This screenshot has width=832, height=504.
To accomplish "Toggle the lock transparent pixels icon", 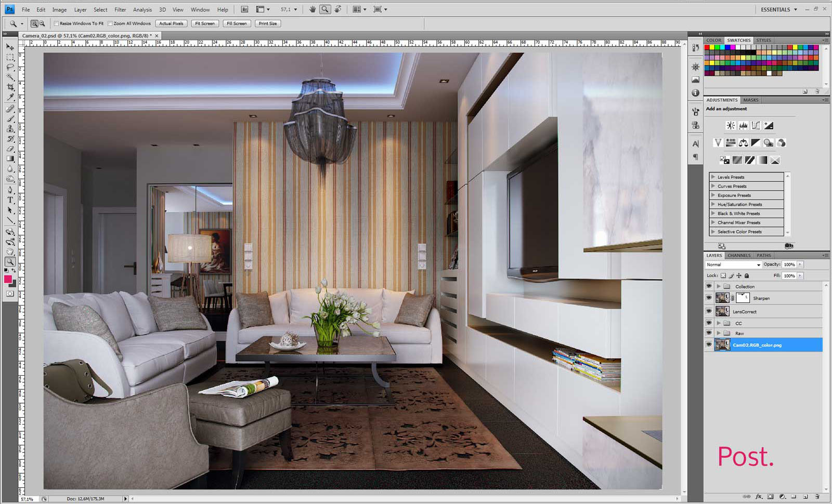I will click(x=723, y=276).
